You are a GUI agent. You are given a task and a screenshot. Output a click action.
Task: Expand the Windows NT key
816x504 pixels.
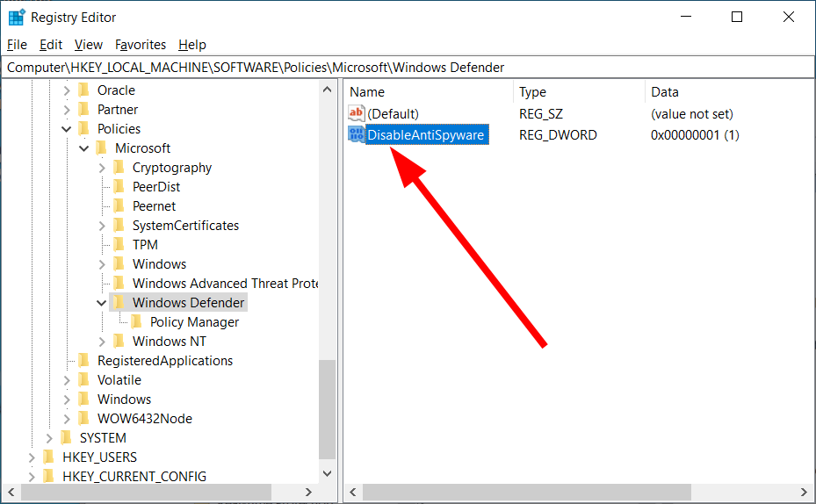click(102, 342)
